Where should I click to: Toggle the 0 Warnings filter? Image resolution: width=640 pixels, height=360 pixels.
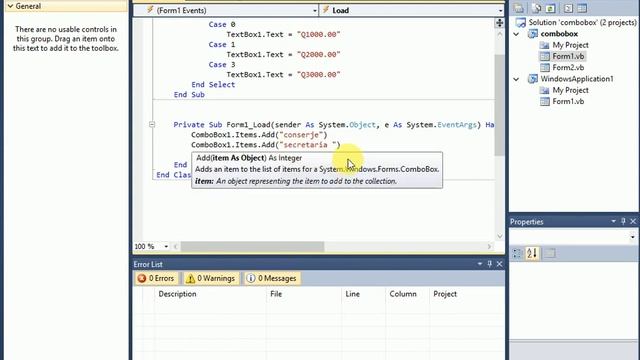pyautogui.click(x=211, y=278)
